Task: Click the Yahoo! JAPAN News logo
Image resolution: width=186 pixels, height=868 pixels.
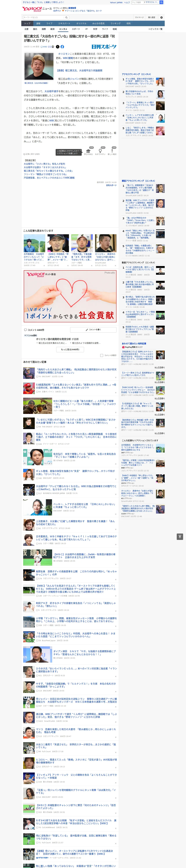Action: point(37,9)
